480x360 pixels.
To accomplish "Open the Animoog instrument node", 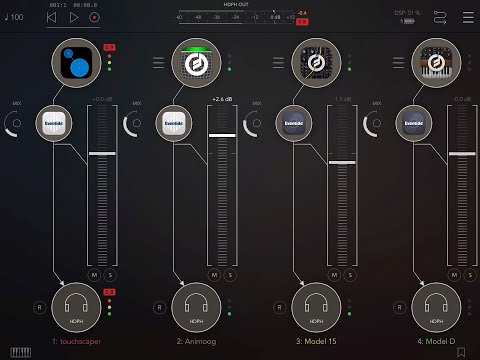I will (196, 63).
